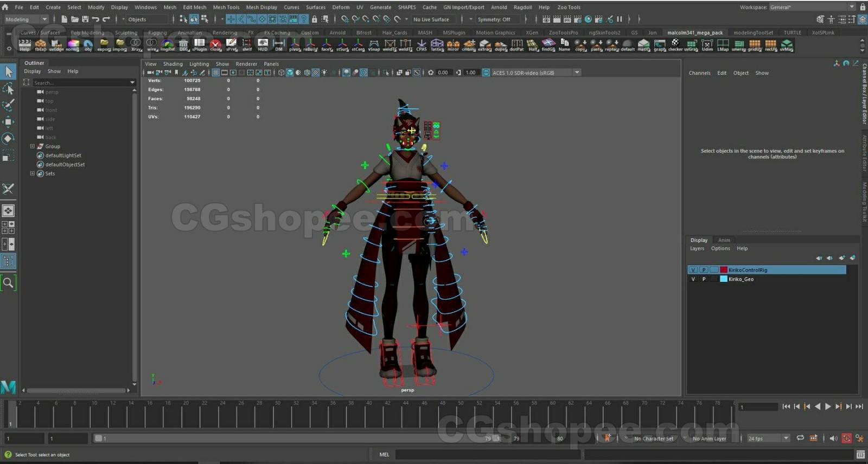This screenshot has height=464, width=868.
Task: Click the pivot shelf tool
Action: click(295, 44)
